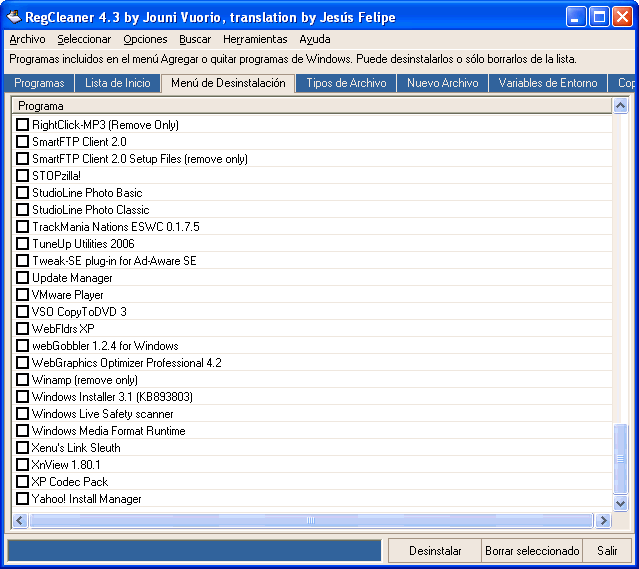Screen dimensions: 639x569
Task: Click the vertical scrollbar up arrow
Action: [620, 106]
